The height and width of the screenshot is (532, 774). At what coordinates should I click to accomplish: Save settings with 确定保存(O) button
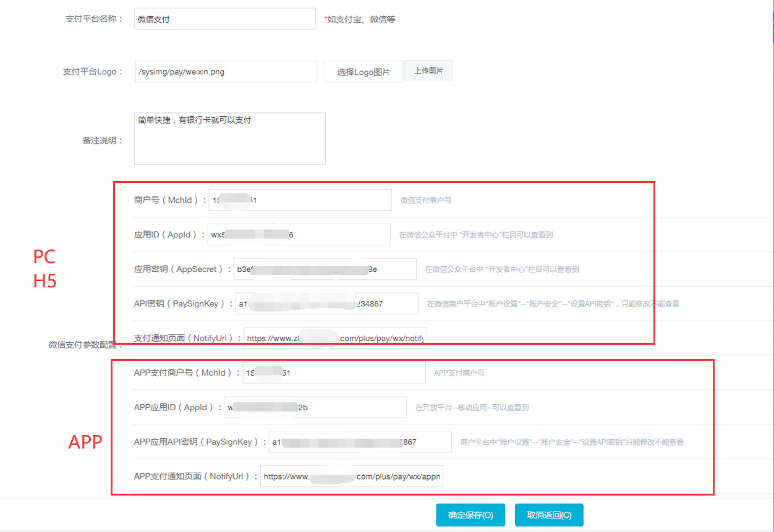[470, 515]
